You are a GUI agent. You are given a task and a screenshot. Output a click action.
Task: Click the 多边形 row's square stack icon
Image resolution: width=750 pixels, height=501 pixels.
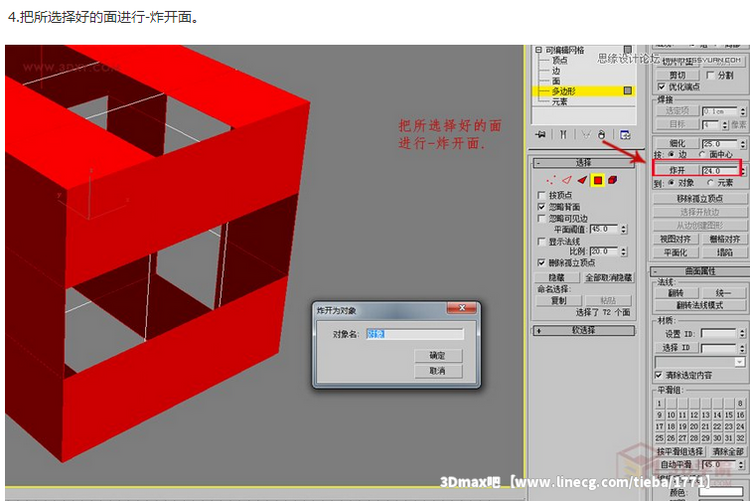628,90
